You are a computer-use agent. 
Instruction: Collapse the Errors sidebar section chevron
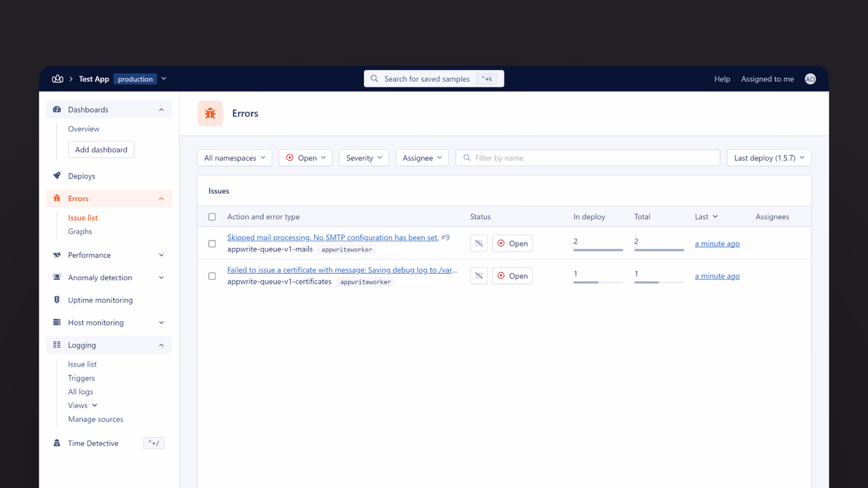click(161, 199)
